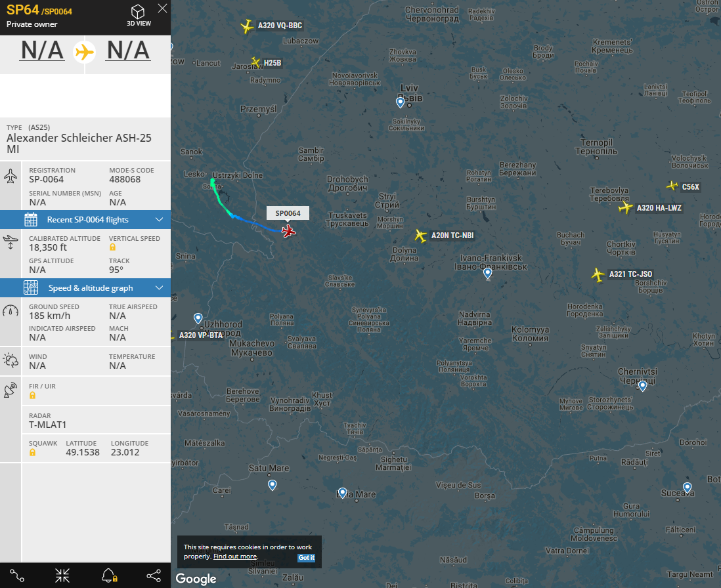Close the SP64 flight details panel
This screenshot has width=721, height=588.
pos(162,9)
